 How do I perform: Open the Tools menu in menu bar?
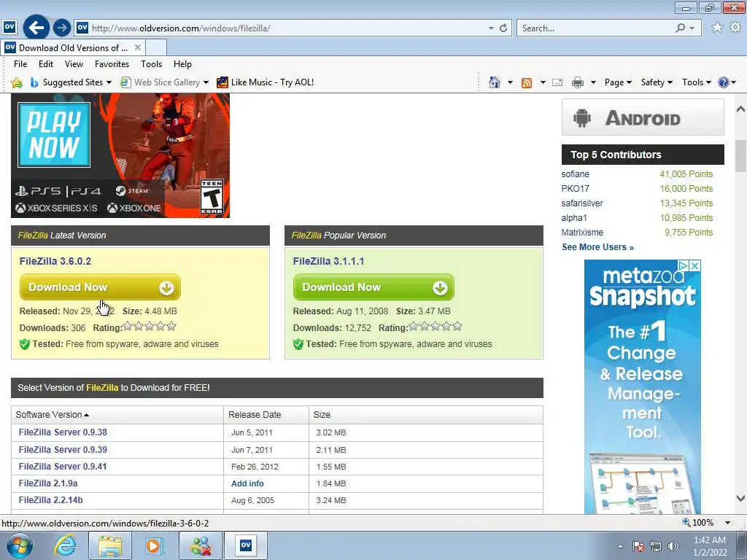(152, 64)
